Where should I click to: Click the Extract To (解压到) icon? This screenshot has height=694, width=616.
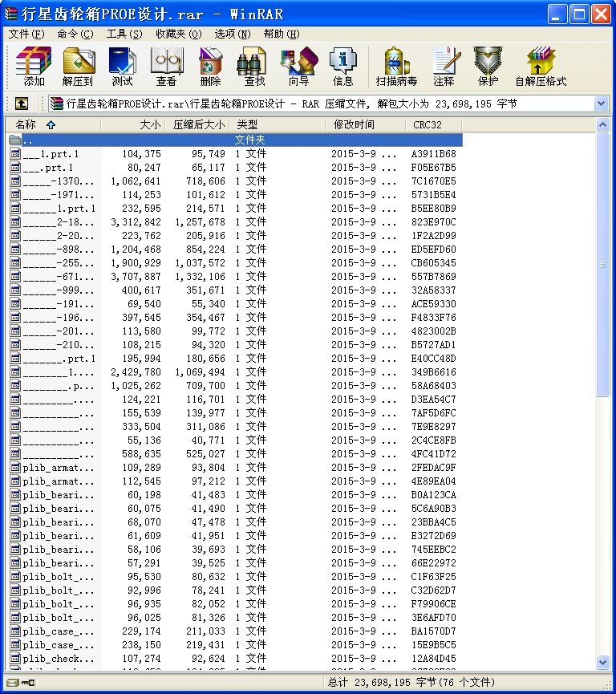[x=78, y=67]
